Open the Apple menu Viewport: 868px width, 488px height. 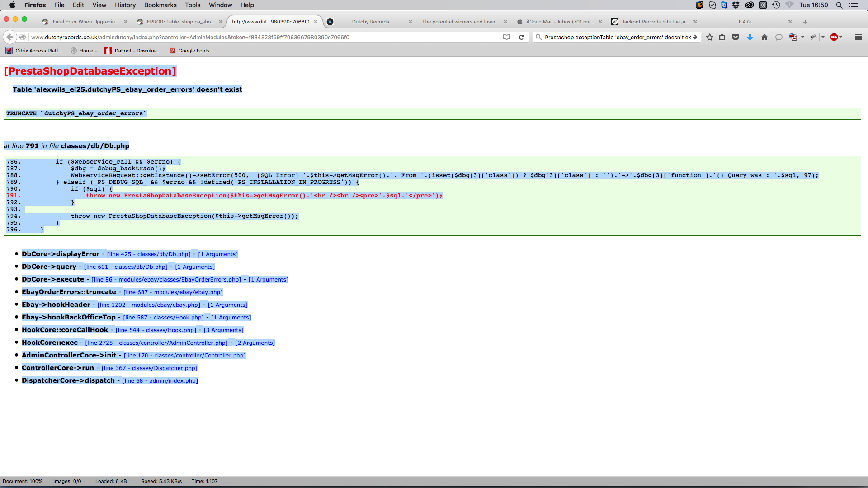(12, 5)
